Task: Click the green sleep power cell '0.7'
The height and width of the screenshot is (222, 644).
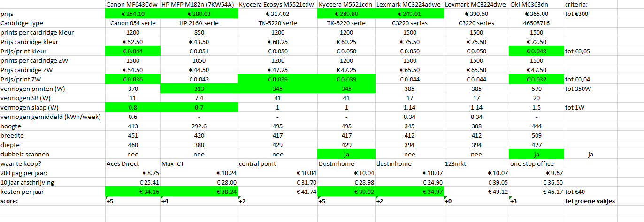Action: [x=199, y=108]
